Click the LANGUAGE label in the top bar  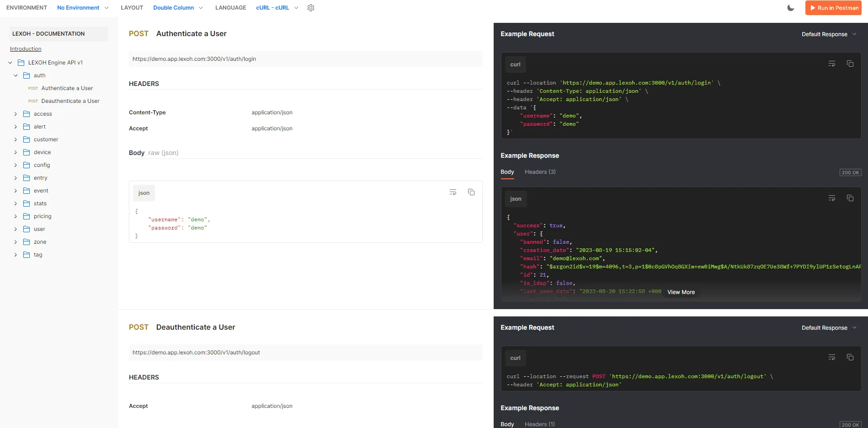coord(231,8)
